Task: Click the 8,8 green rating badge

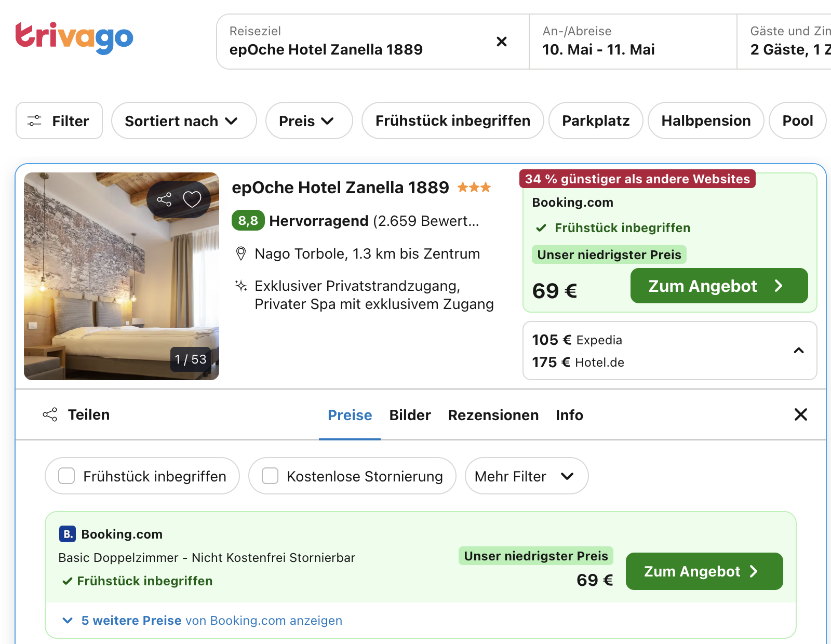Action: (x=248, y=221)
